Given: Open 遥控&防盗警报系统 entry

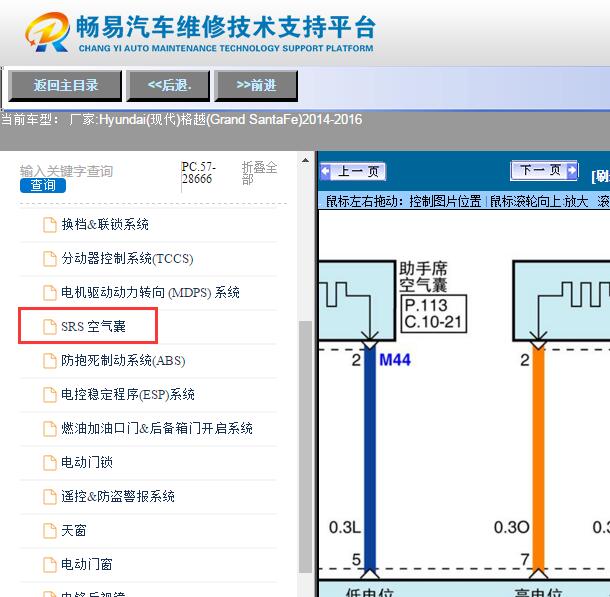Looking at the screenshot, I should [x=118, y=497].
